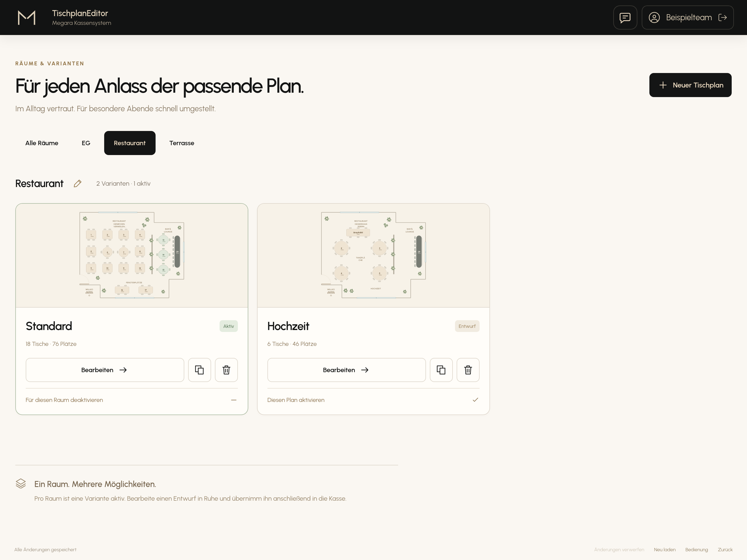Delete the Hochzeit plan

point(468,370)
